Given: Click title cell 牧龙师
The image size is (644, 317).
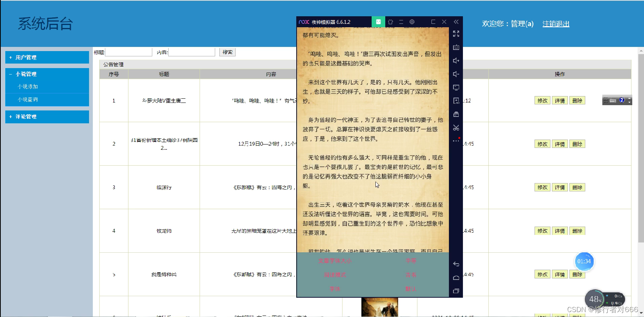Looking at the screenshot, I should 164,231.
